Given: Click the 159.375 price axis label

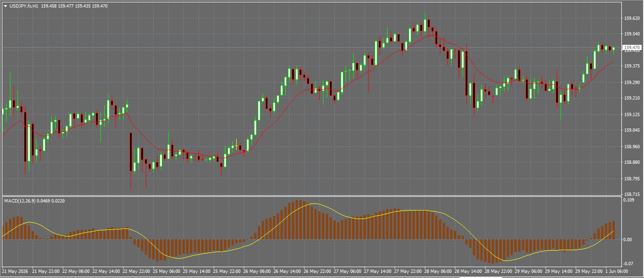Looking at the screenshot, I should (x=632, y=66).
